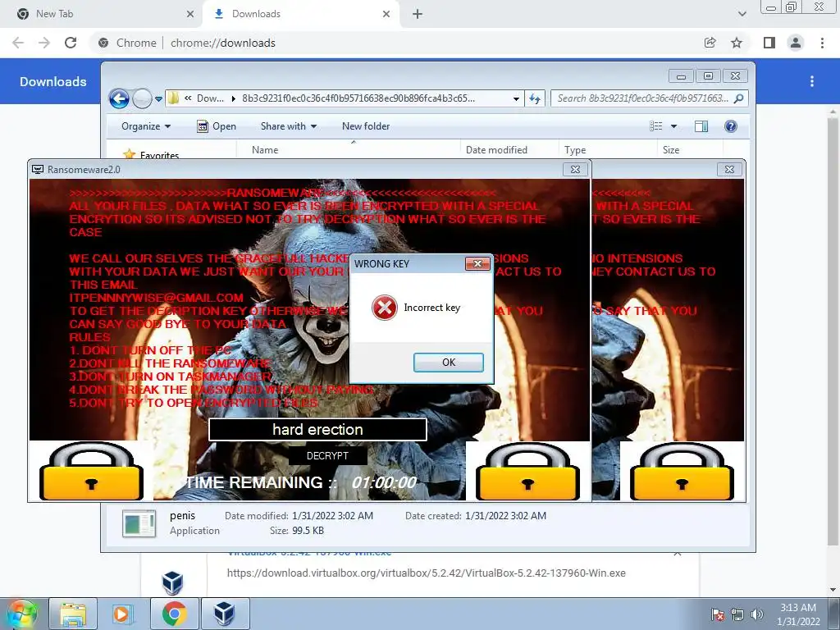Click the key input field containing typed text

(x=317, y=430)
